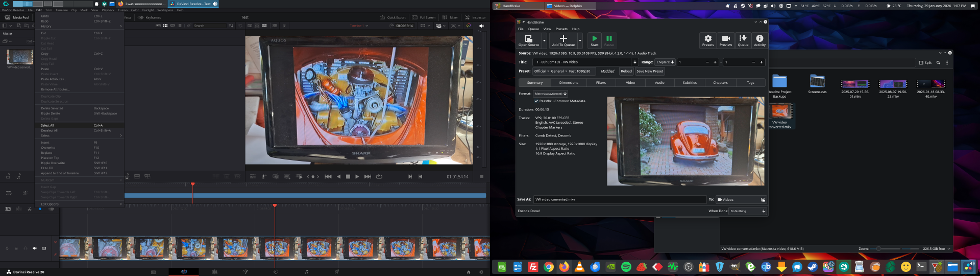980x276 pixels.
Task: Launch VLC from the dock
Action: tap(579, 267)
